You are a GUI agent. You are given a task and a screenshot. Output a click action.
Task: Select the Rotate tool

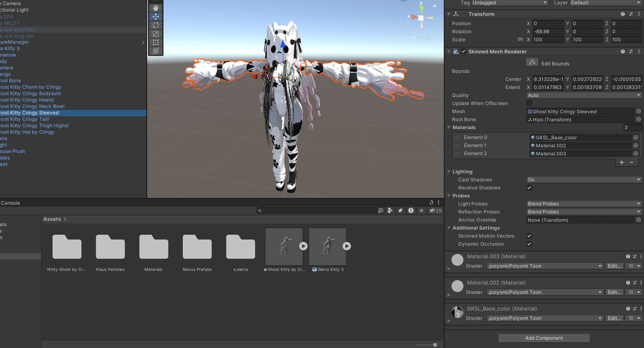pos(155,25)
